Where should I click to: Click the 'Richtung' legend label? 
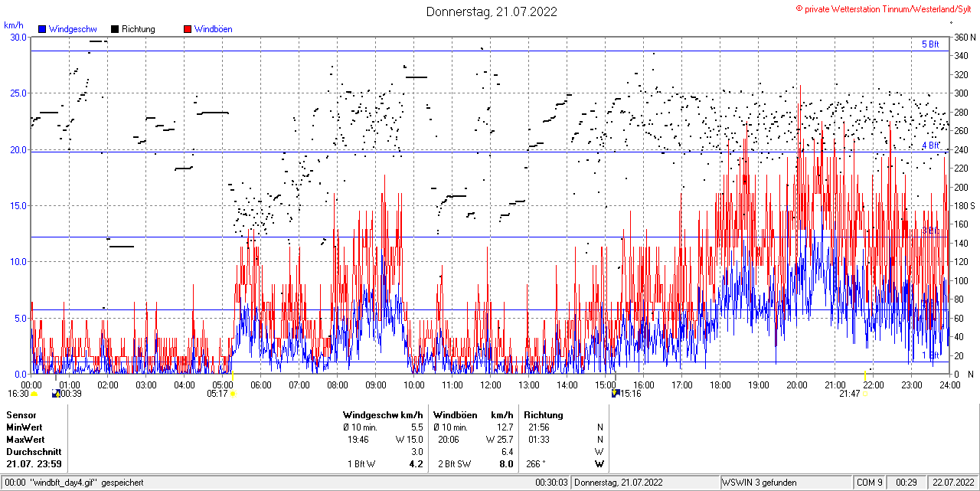click(x=138, y=29)
